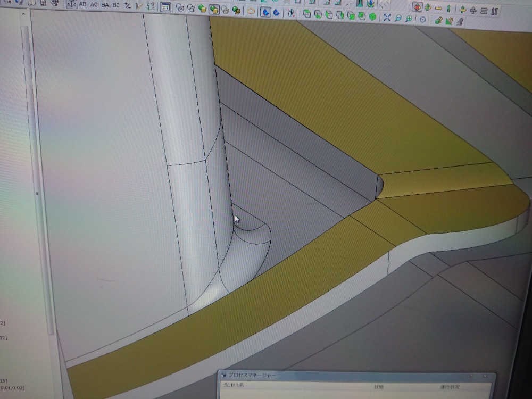Viewport: 532px width, 399px height.
Task: Click the grey cross arrows icon
Action: point(473,10)
